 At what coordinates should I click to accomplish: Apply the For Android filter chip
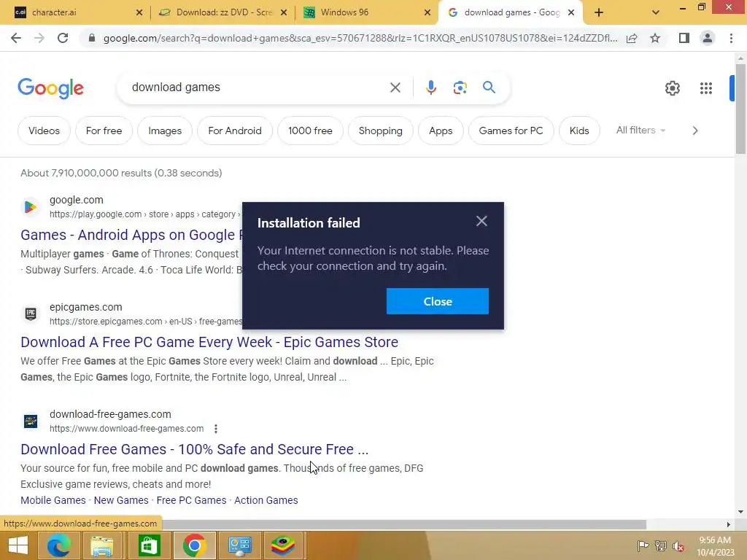point(235,131)
